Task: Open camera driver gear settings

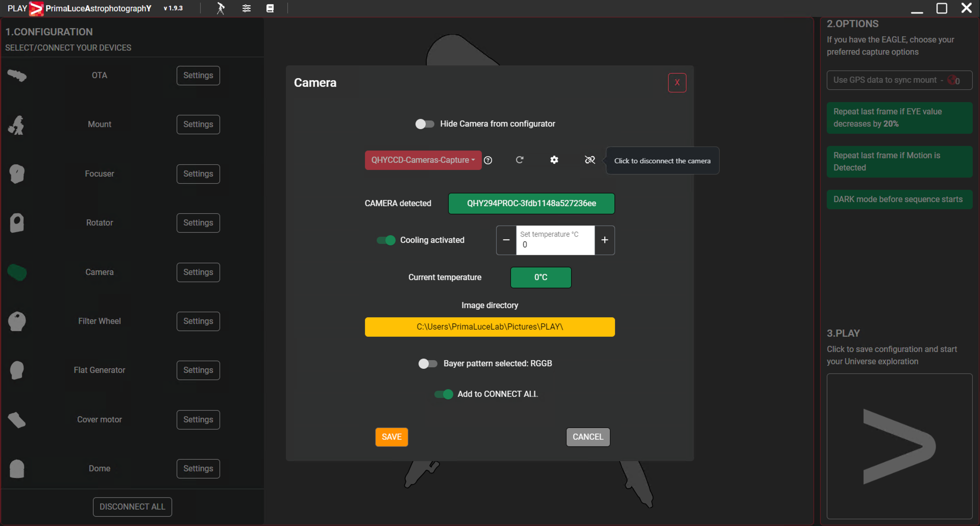Action: (554, 160)
